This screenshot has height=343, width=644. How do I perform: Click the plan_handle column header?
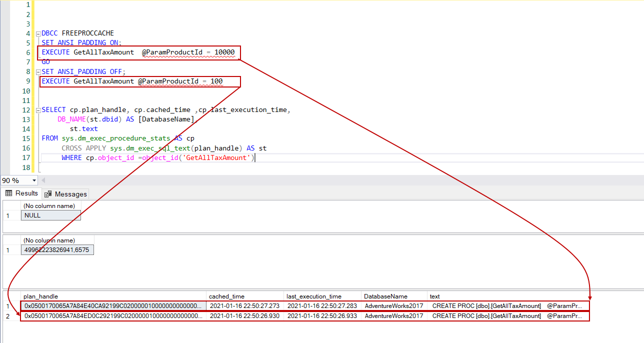tap(114, 296)
